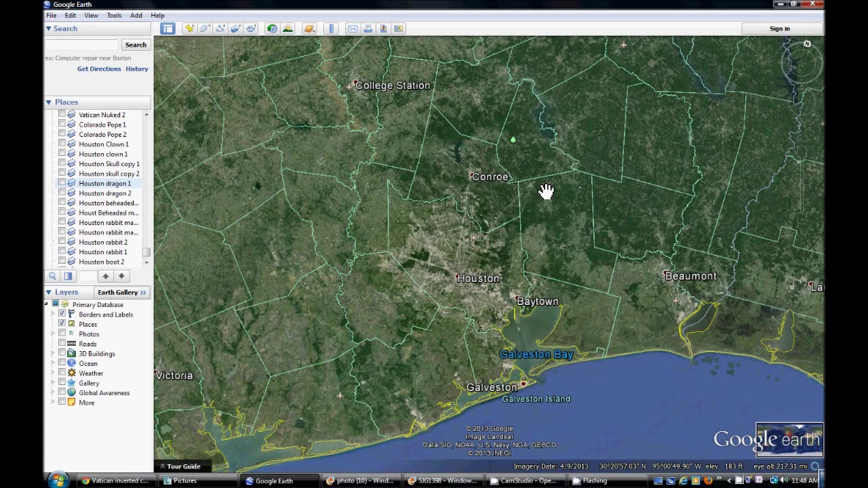This screenshot has height=488, width=868.
Task: Click the Gallery layer star icon
Action: 71,383
